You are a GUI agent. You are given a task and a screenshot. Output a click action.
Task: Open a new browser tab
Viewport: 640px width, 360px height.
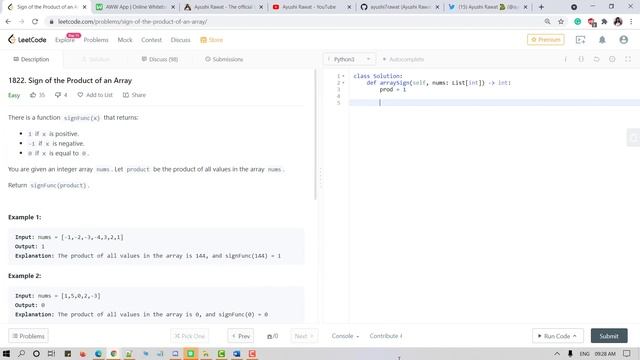pyautogui.click(x=541, y=7)
